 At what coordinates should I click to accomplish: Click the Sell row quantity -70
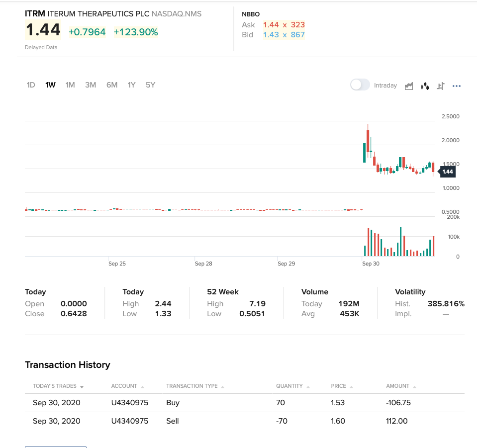282,421
